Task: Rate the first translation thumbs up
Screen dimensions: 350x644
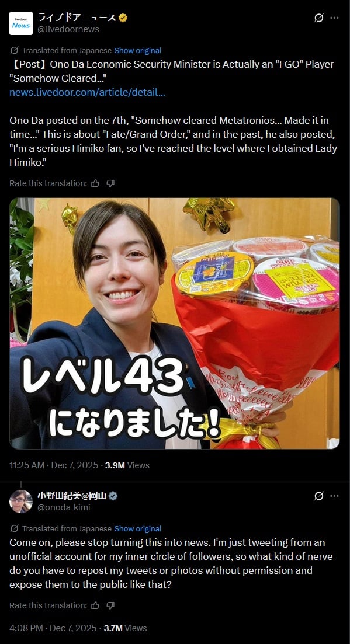Action: pos(95,183)
